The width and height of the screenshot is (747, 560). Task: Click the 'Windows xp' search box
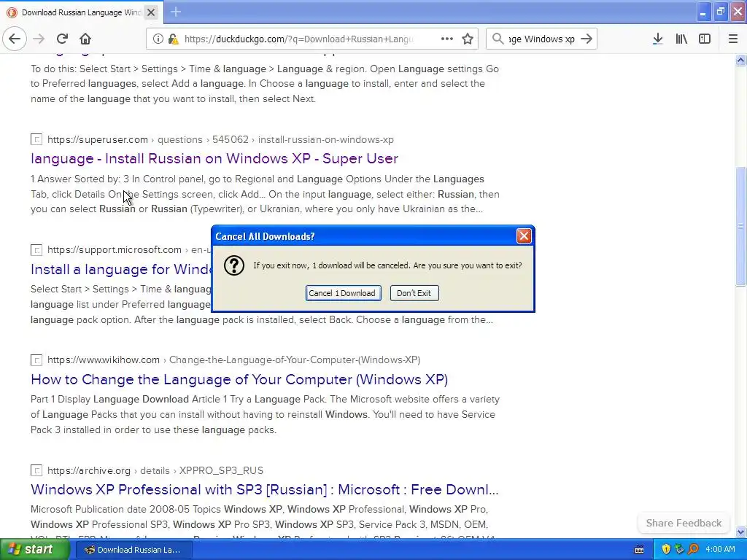pos(542,39)
